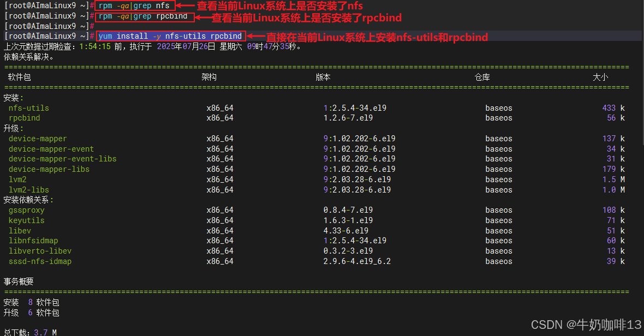This screenshot has width=644, height=336.
Task: Click the gssproxy dependency name
Action: point(26,210)
